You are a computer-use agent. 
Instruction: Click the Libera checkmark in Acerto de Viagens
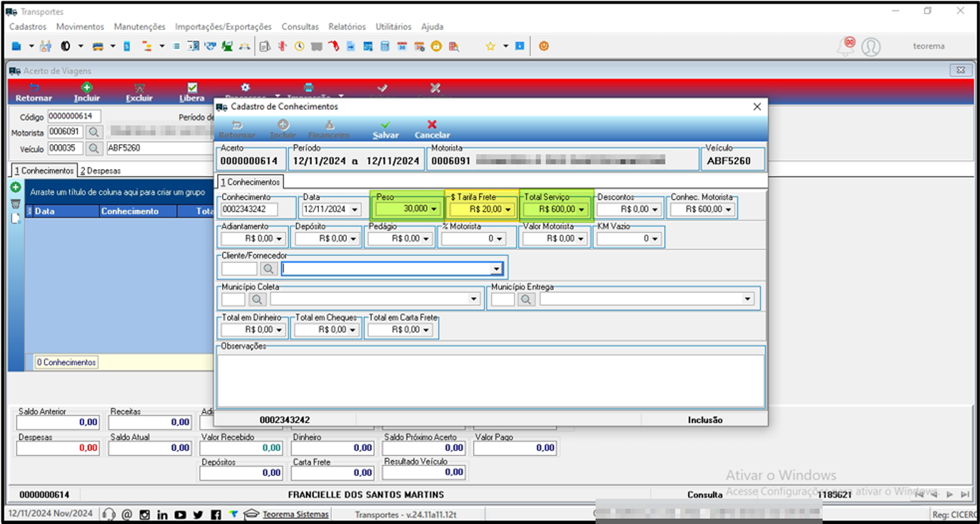coord(192,88)
